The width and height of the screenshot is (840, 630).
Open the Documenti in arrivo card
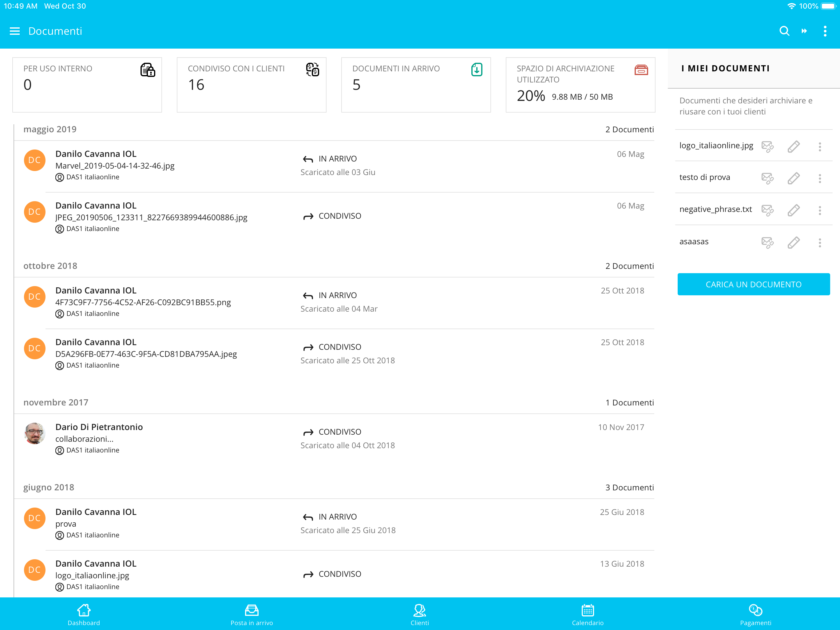click(416, 85)
